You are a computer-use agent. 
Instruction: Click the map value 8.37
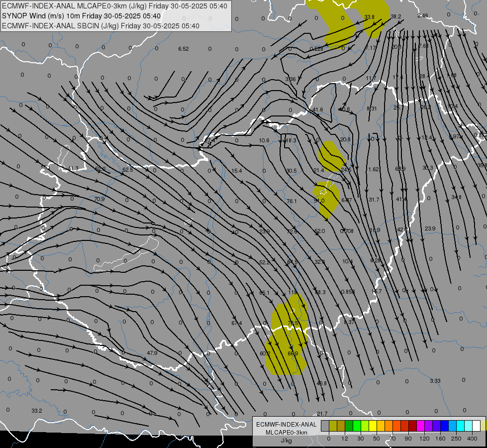pyautogui.click(x=349, y=322)
